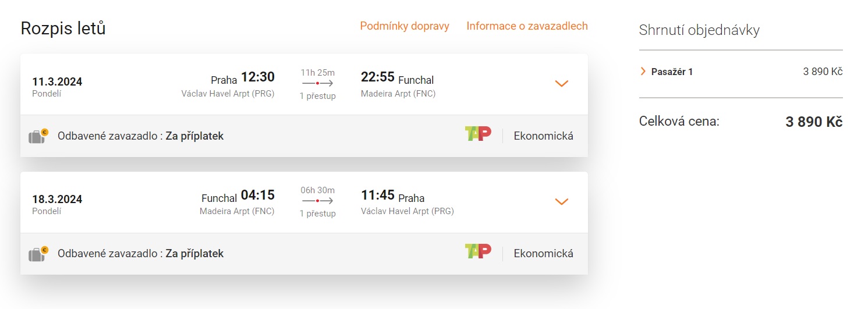
Task: Click the return arrival time 11:45
Action: pos(378,195)
